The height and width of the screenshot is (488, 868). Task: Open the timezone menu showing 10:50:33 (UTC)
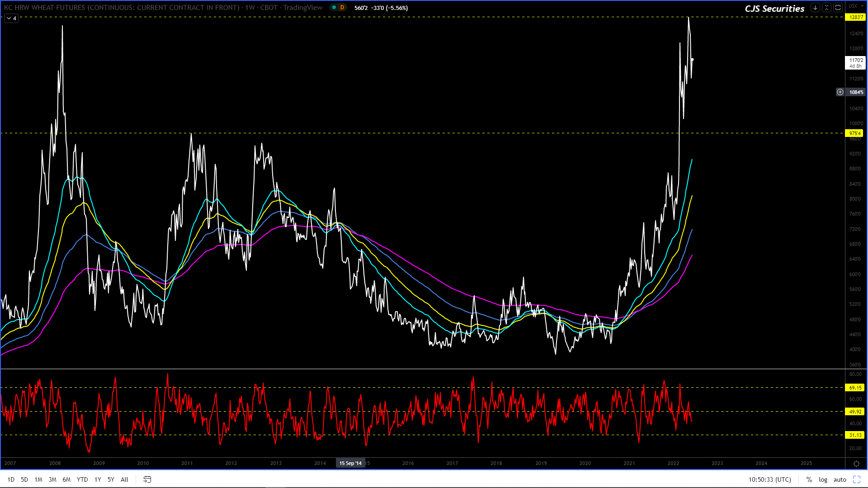click(769, 479)
